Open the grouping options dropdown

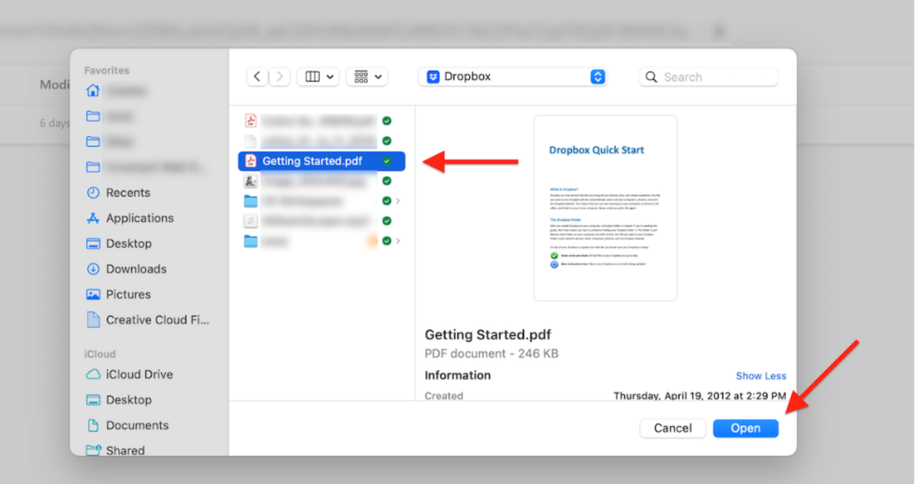click(x=367, y=76)
